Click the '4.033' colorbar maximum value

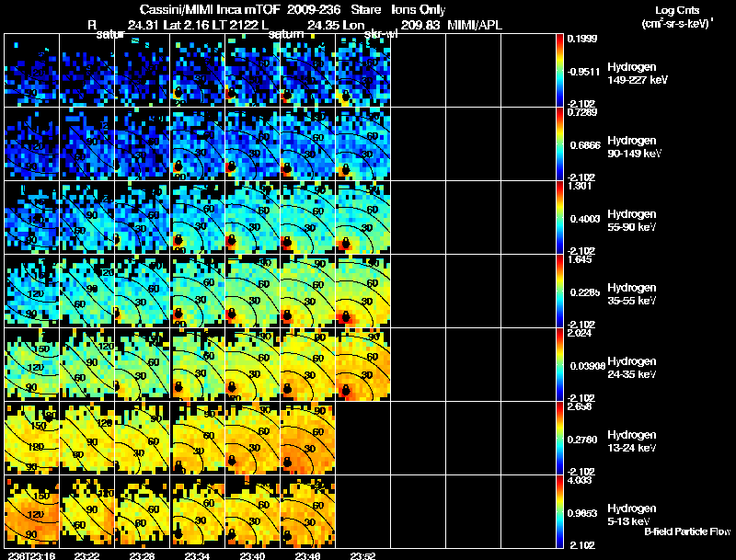(x=580, y=480)
